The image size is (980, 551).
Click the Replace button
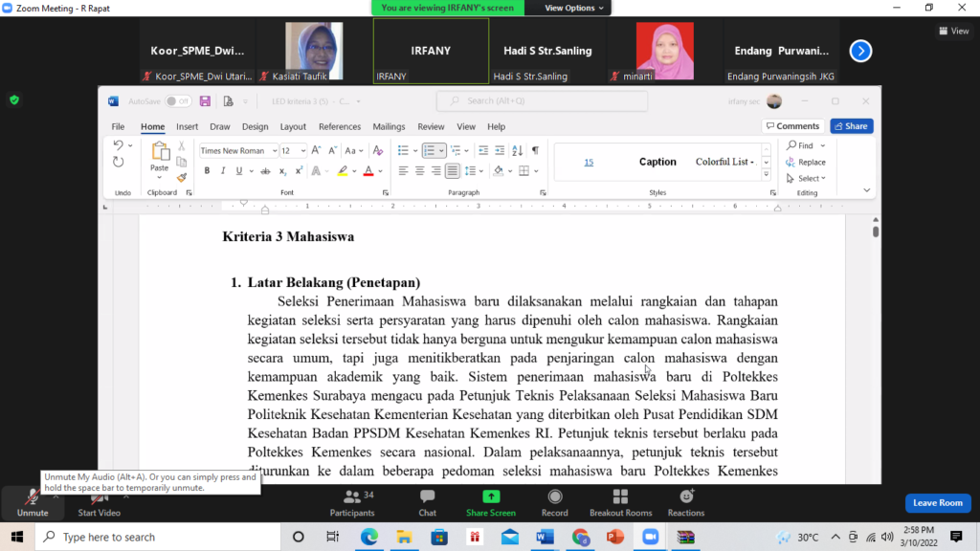[806, 163]
